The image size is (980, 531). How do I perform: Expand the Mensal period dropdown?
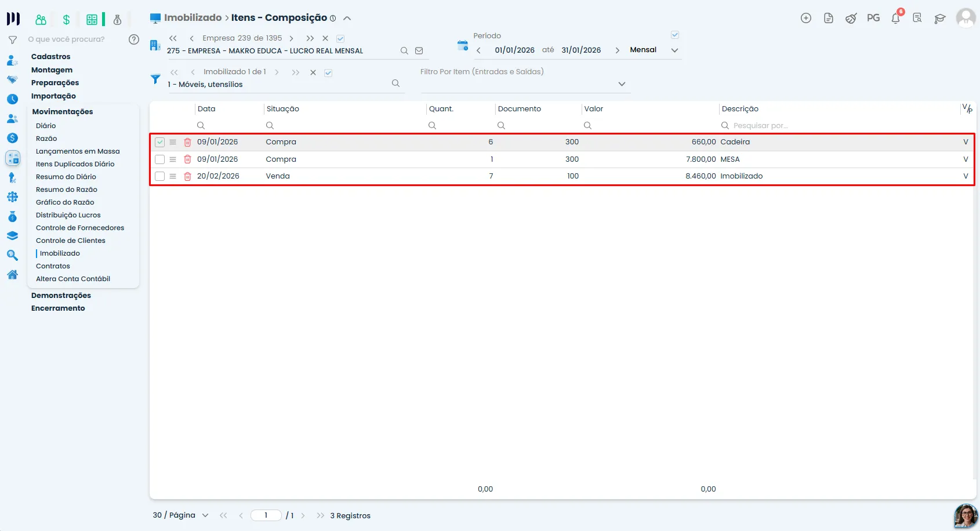[x=674, y=50]
